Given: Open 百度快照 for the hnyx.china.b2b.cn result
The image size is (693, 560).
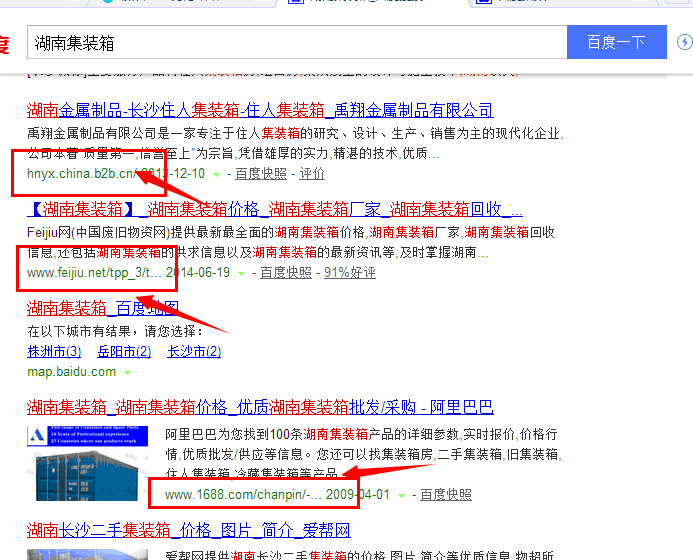Looking at the screenshot, I should pyautogui.click(x=261, y=174).
